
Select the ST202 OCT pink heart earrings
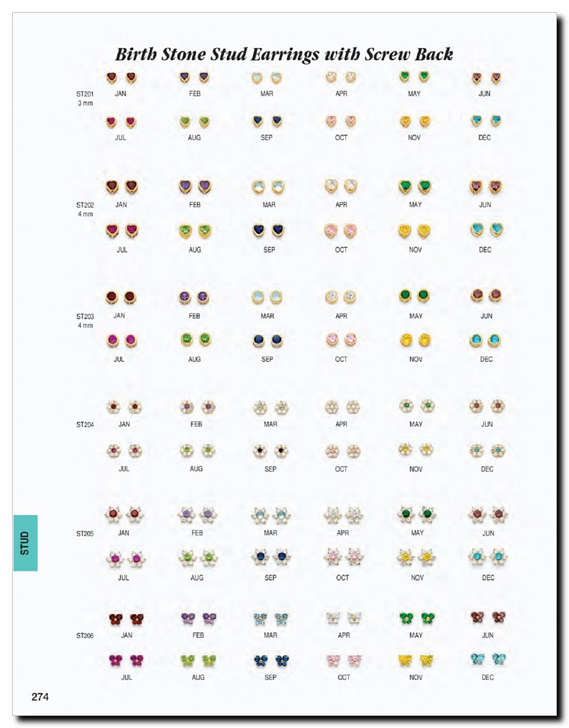341,230
